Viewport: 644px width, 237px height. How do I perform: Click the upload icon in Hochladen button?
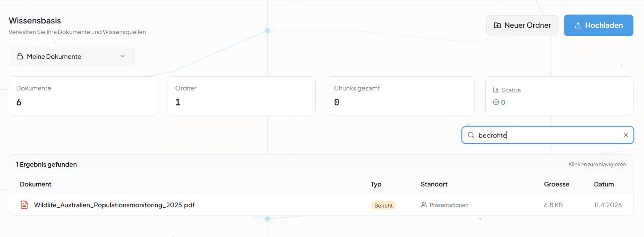578,25
